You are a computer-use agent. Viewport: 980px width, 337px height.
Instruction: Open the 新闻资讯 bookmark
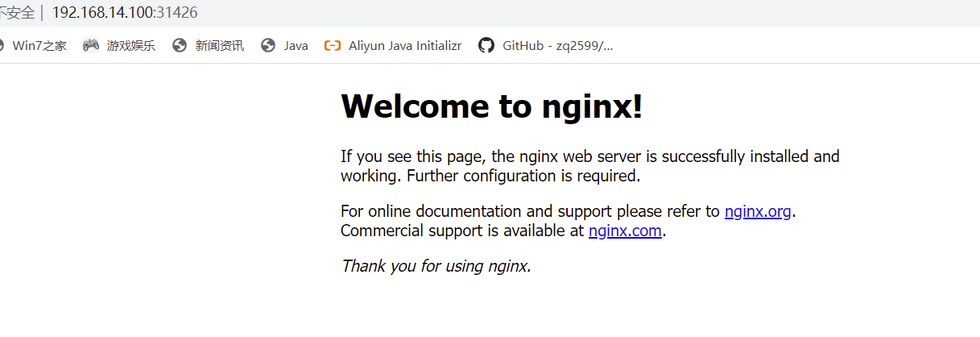208,46
